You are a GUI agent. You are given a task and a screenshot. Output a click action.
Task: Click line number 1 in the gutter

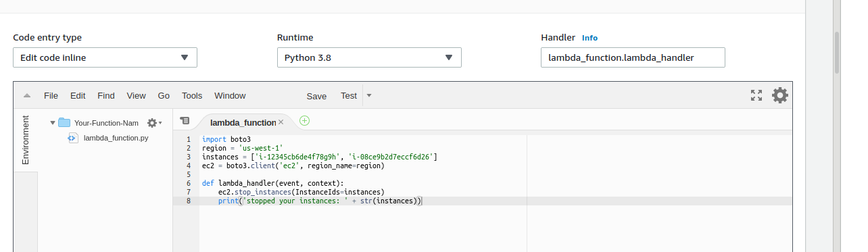(x=189, y=139)
